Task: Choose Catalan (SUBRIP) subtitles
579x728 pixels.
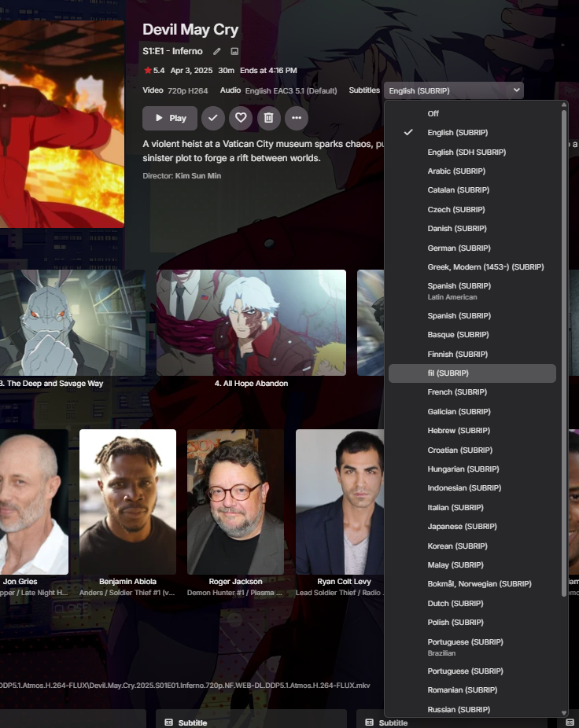Action: (x=472, y=190)
